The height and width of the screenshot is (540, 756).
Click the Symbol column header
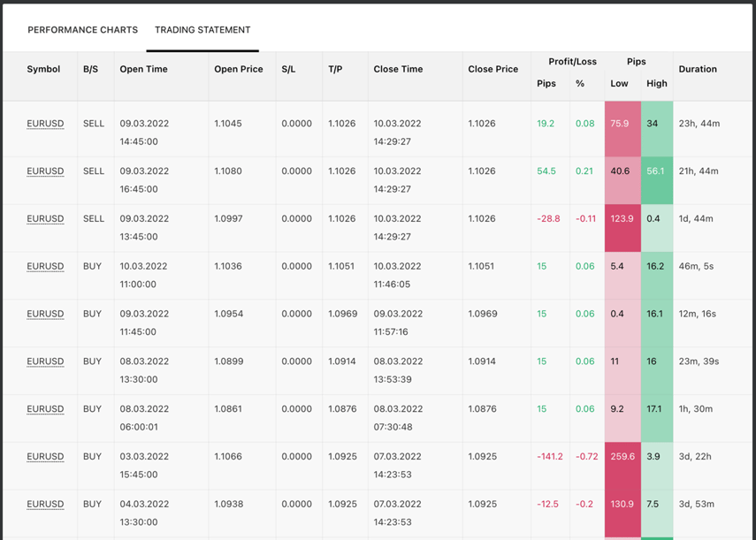click(43, 69)
